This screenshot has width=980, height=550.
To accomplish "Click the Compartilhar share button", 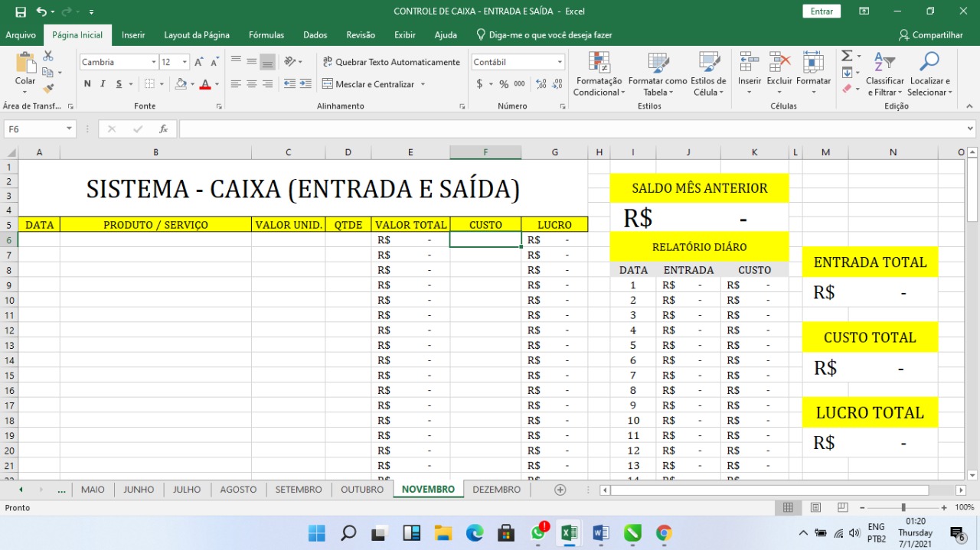I will tap(930, 35).
